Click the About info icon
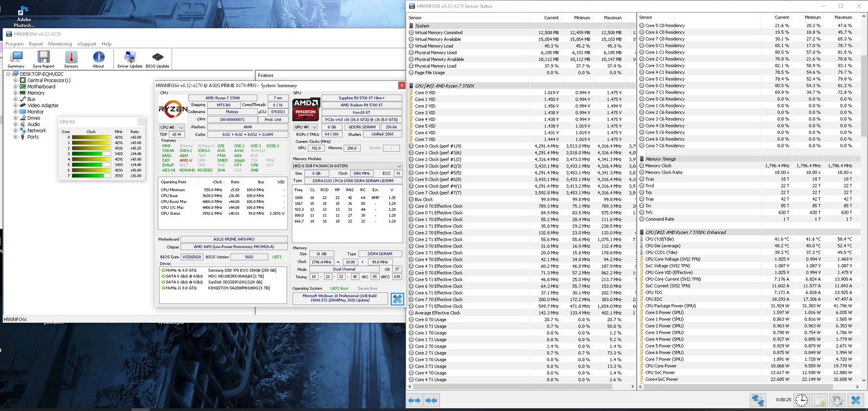The width and height of the screenshot is (868, 411). (x=98, y=57)
